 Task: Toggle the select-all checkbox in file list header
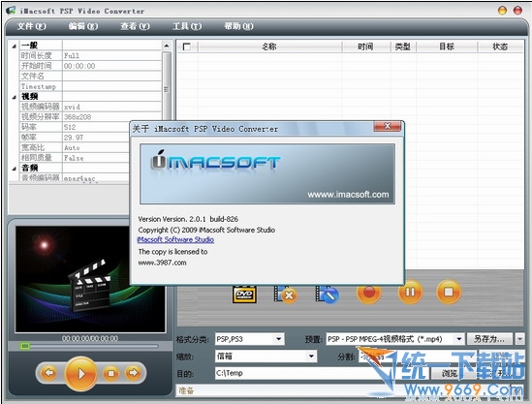pyautogui.click(x=186, y=47)
